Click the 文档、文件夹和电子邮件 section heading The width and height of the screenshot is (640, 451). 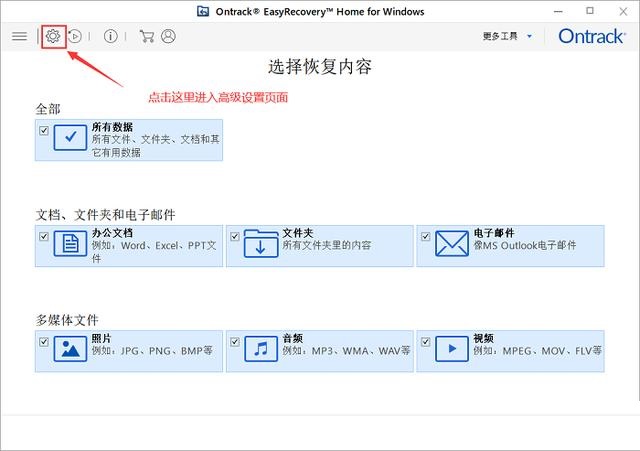pyautogui.click(x=105, y=215)
